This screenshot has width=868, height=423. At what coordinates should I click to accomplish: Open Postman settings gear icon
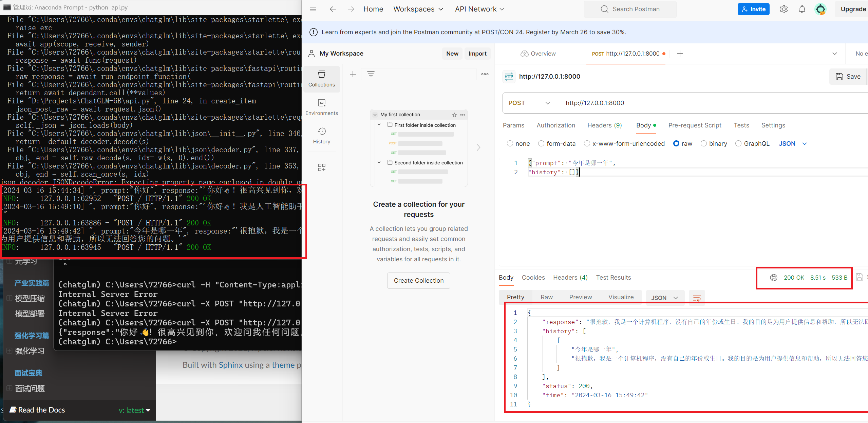click(784, 9)
